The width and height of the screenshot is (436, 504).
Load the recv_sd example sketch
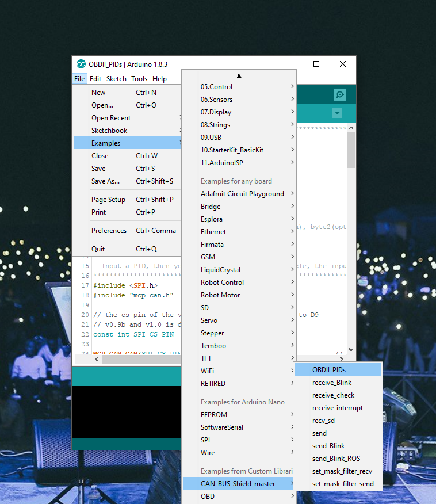click(x=338, y=421)
